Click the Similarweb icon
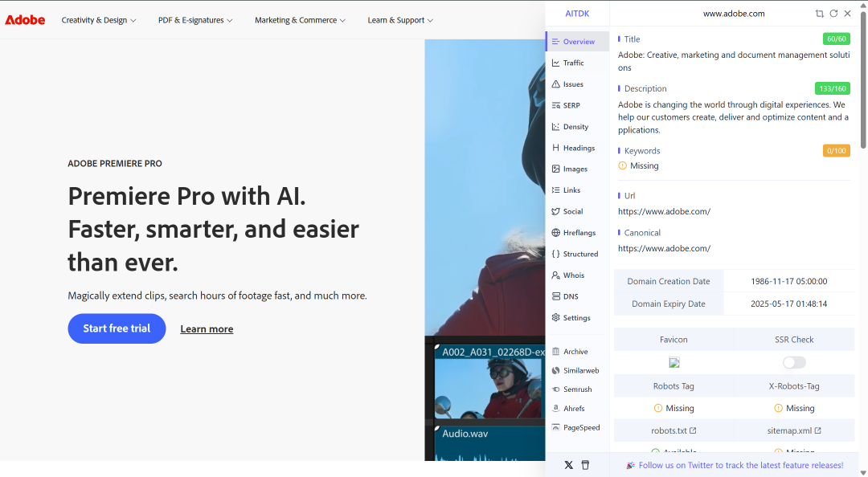 click(556, 370)
